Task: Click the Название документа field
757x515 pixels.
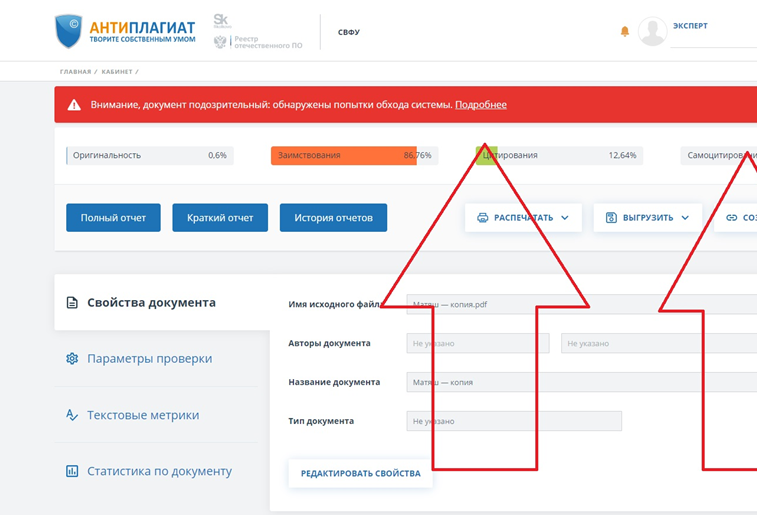Action: [582, 382]
